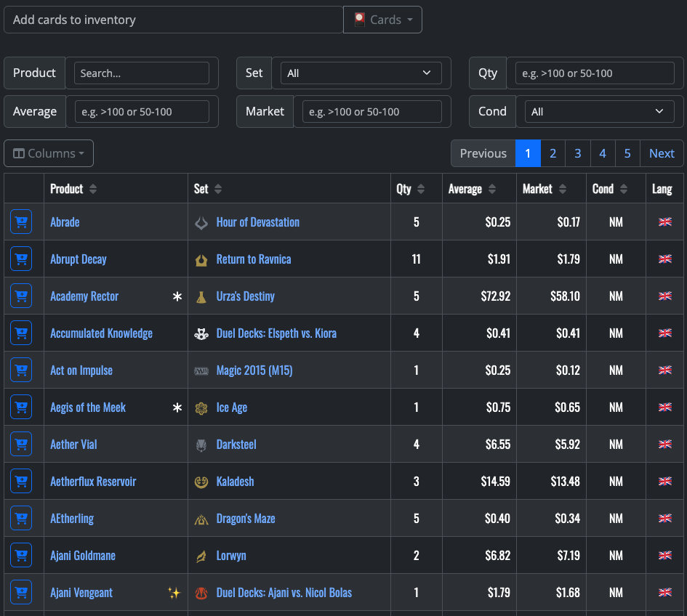The height and width of the screenshot is (616, 687).
Task: Open the Cond filter dropdown
Action: click(x=598, y=111)
